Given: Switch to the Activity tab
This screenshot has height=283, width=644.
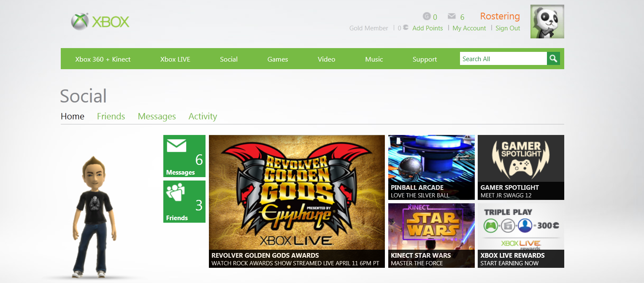Looking at the screenshot, I should pyautogui.click(x=203, y=116).
